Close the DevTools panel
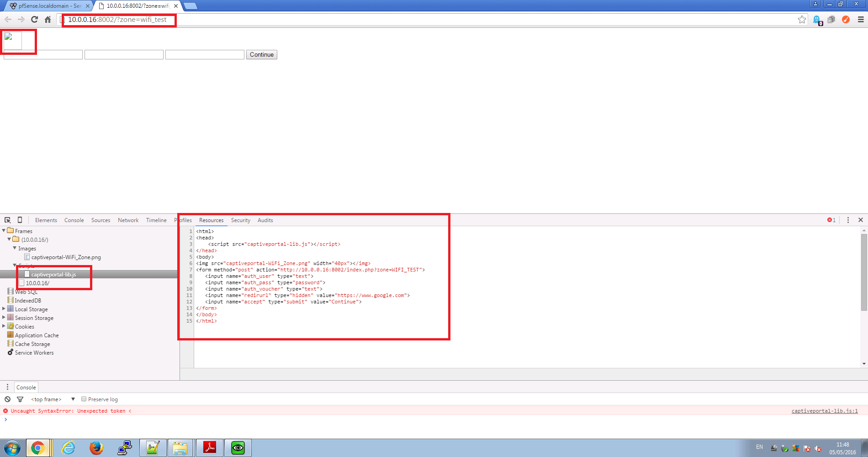The image size is (868, 457). click(861, 220)
